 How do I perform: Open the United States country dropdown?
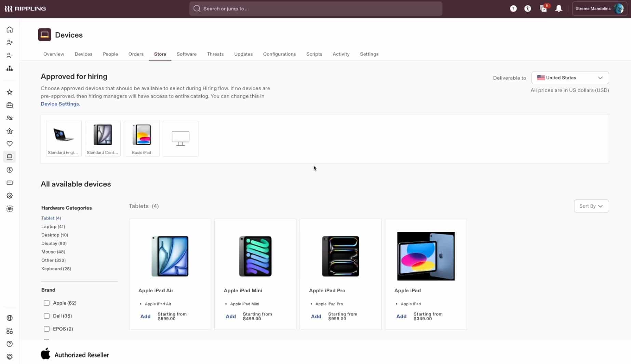coord(570,78)
